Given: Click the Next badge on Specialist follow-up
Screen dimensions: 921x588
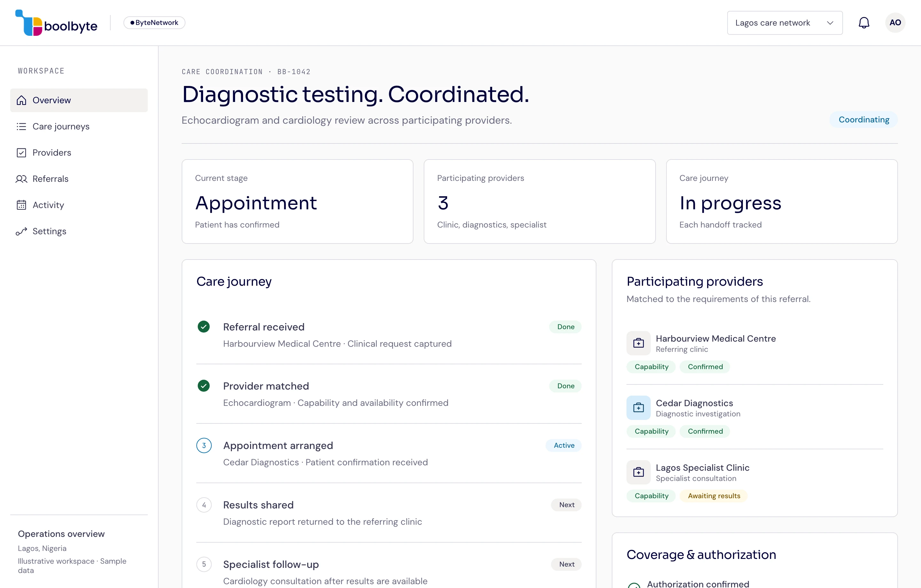Looking at the screenshot, I should 566,564.
